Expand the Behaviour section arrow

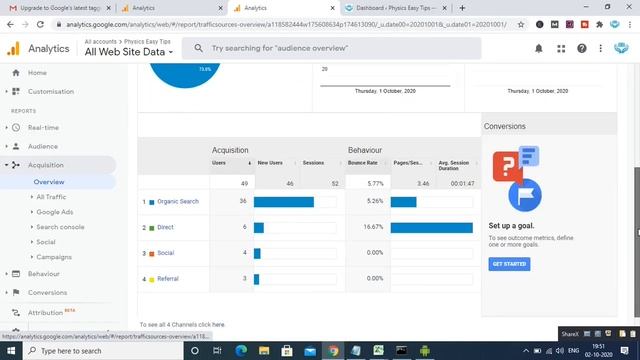[7, 274]
